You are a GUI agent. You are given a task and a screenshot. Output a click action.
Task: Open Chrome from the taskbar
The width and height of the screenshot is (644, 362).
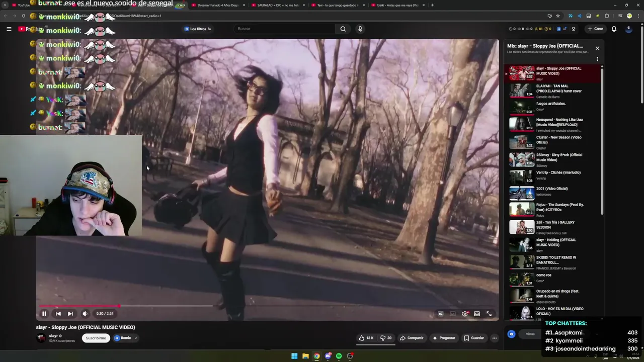[316, 356]
